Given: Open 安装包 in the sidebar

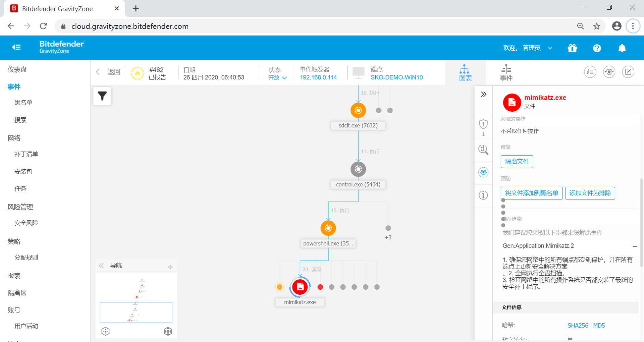Looking at the screenshot, I should [x=23, y=172].
